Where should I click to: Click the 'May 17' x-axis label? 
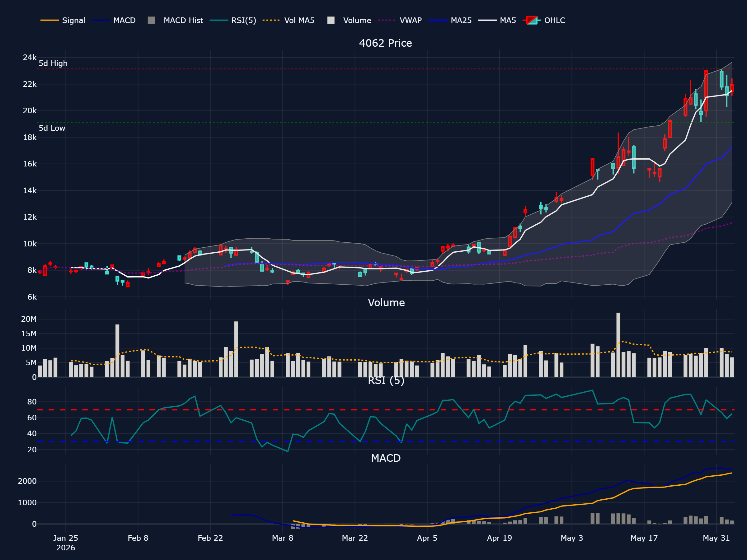[644, 538]
